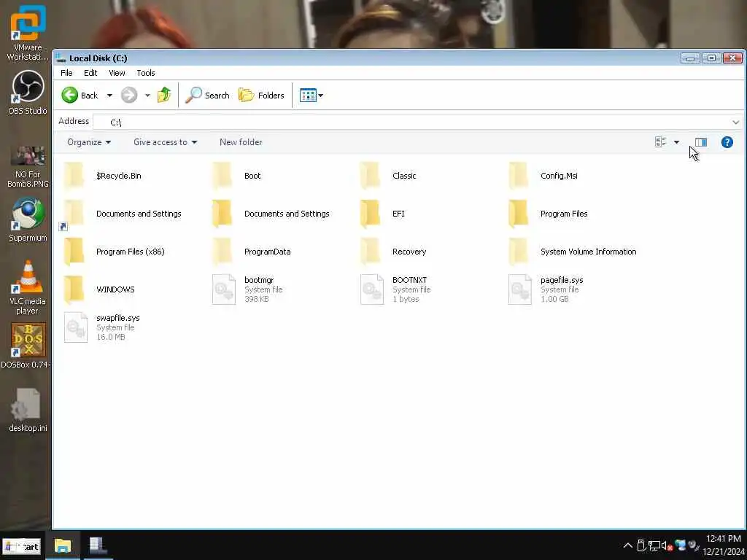Image resolution: width=747 pixels, height=560 pixels.
Task: Toggle the preview pane icon
Action: click(700, 142)
